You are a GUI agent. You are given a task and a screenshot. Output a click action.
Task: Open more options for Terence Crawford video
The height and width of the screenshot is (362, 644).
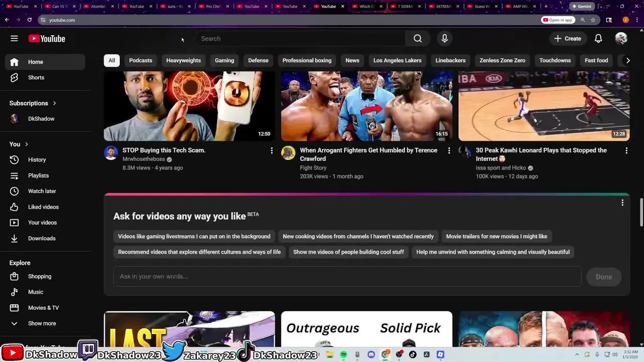[449, 151]
